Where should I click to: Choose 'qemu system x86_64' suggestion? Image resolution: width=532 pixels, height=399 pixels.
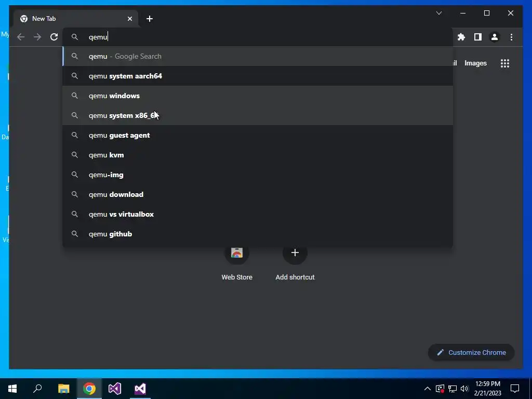[x=258, y=115]
